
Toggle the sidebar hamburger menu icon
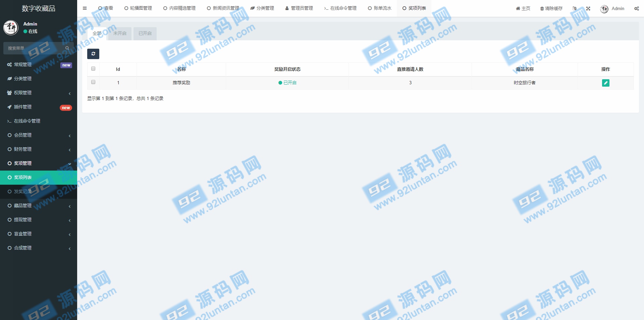(x=85, y=8)
